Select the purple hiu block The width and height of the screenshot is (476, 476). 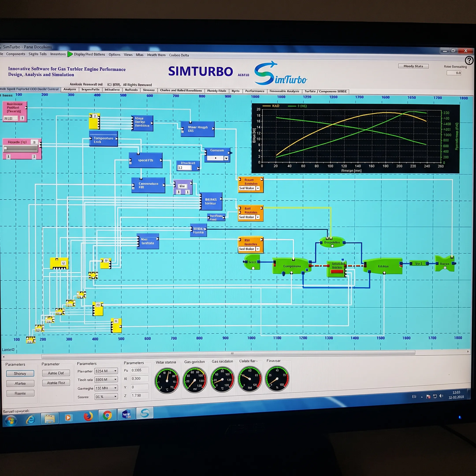(183, 187)
